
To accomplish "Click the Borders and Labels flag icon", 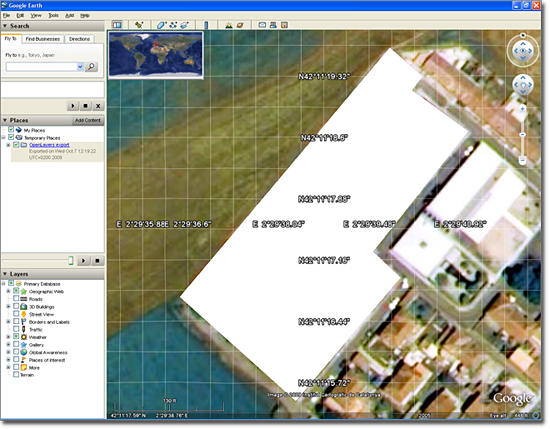I will coord(24,322).
